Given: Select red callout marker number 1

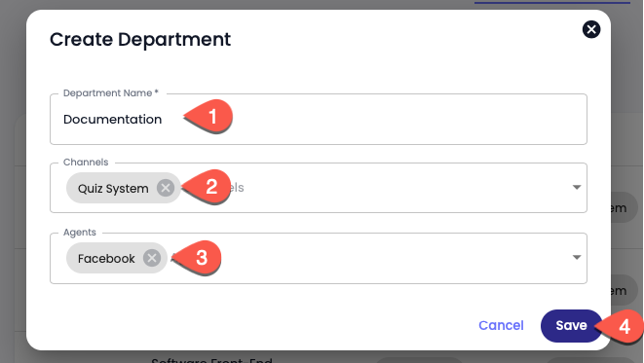Looking at the screenshot, I should coord(208,117).
